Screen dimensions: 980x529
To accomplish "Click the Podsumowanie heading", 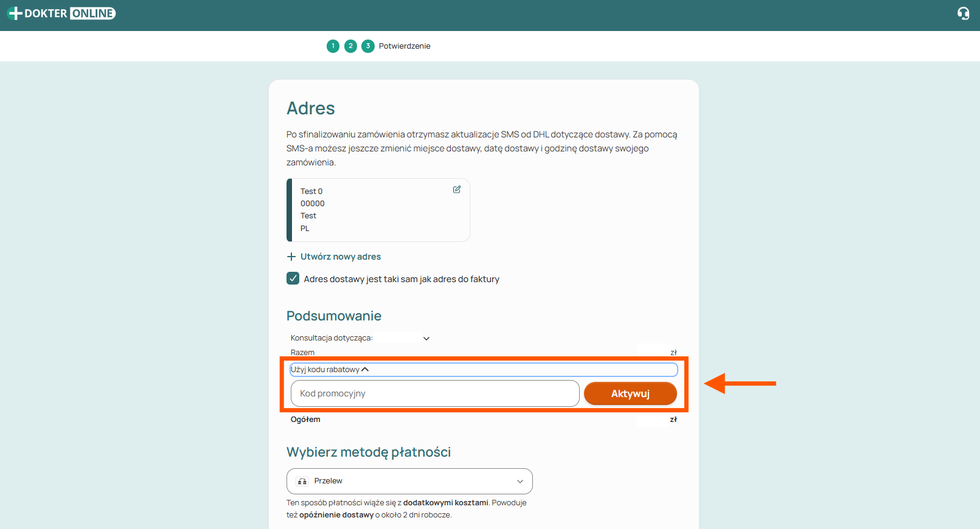I will pos(334,316).
